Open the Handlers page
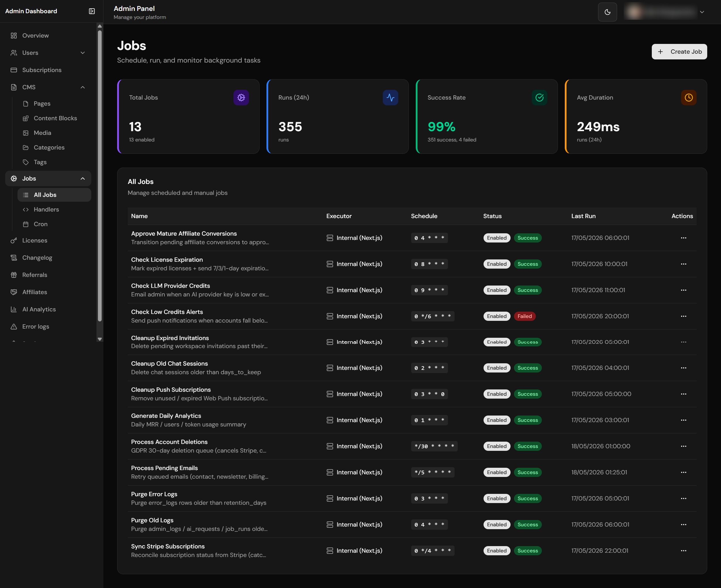Image resolution: width=721 pixels, height=588 pixels. [x=54, y=209]
